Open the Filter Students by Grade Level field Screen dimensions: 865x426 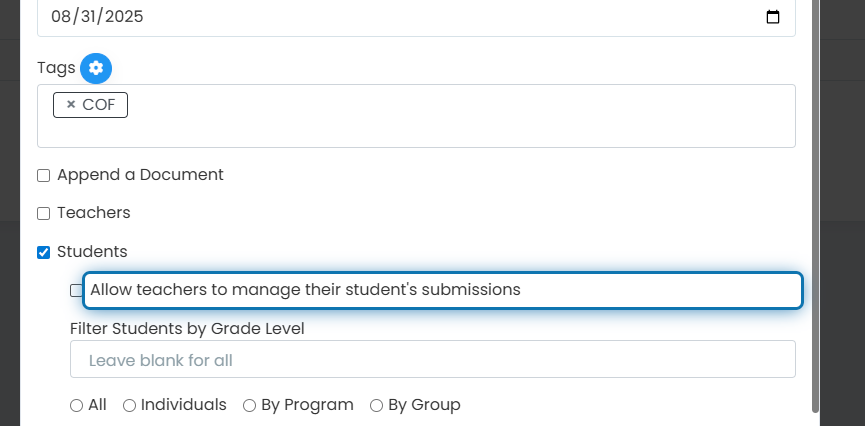pyautogui.click(x=432, y=359)
